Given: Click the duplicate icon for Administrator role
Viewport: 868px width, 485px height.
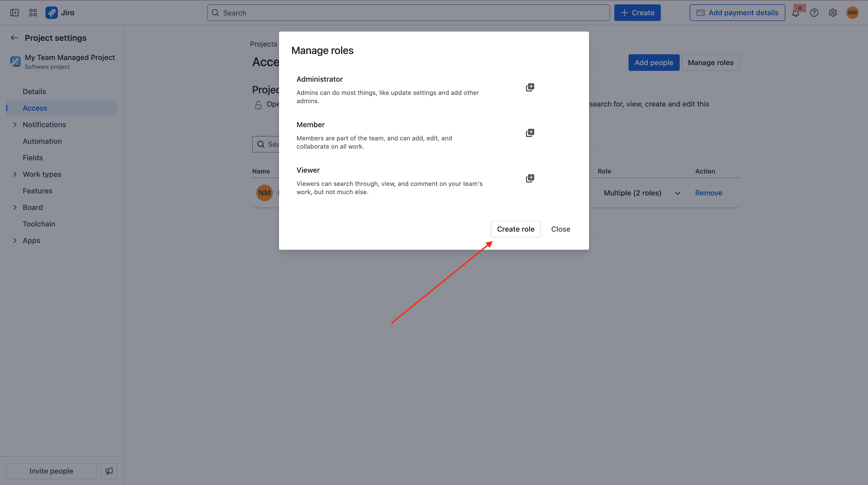Looking at the screenshot, I should pos(530,87).
